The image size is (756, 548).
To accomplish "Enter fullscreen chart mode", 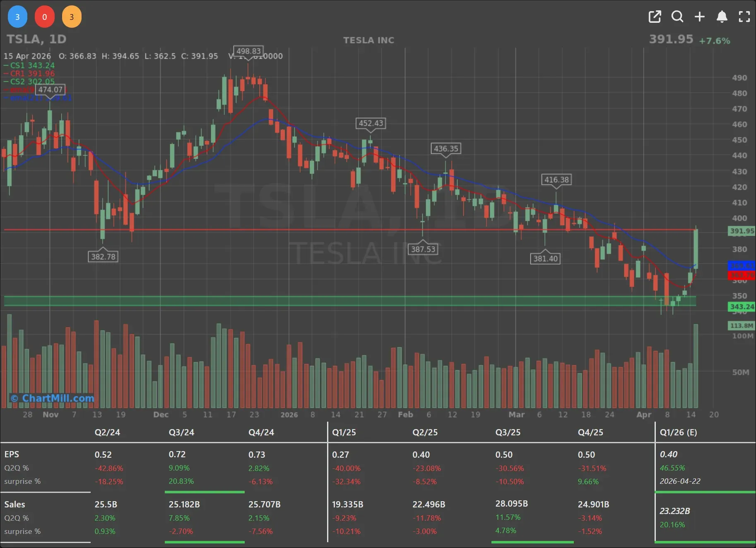I will [744, 17].
